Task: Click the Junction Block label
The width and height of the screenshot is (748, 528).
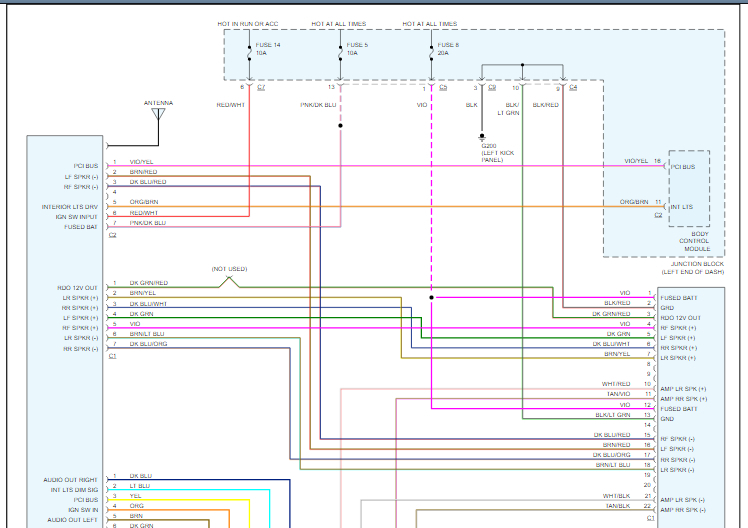Action: click(692, 268)
